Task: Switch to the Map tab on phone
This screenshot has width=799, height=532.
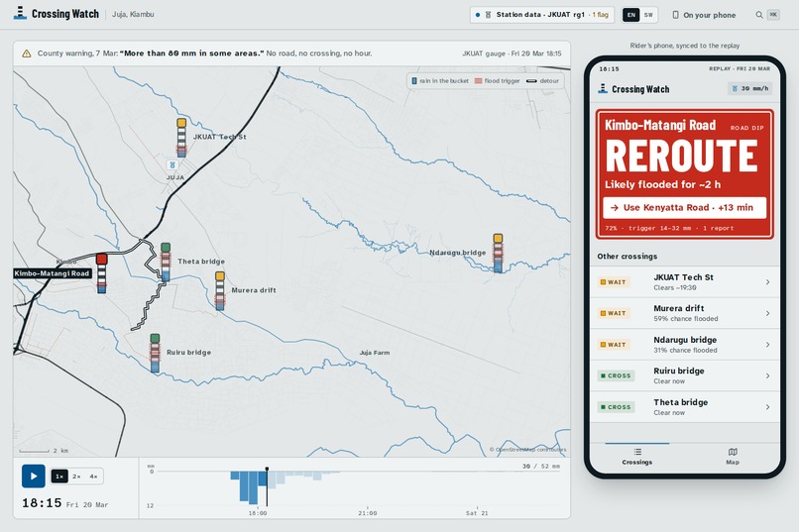Action: [733, 456]
